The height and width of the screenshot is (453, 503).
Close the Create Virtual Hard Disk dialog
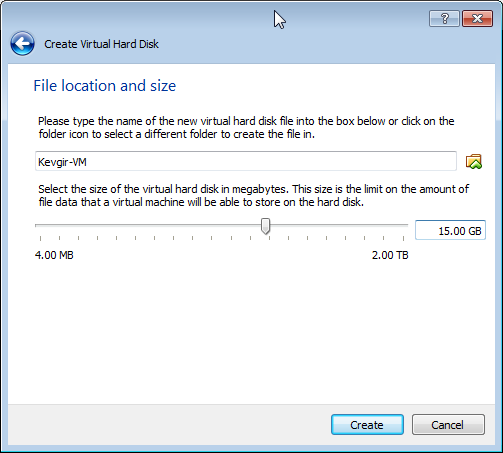click(477, 18)
